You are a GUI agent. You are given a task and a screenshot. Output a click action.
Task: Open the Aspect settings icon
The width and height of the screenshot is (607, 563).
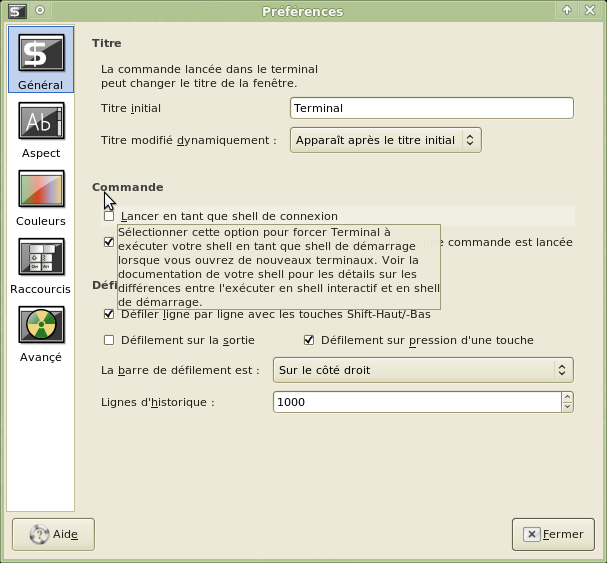pos(41,121)
